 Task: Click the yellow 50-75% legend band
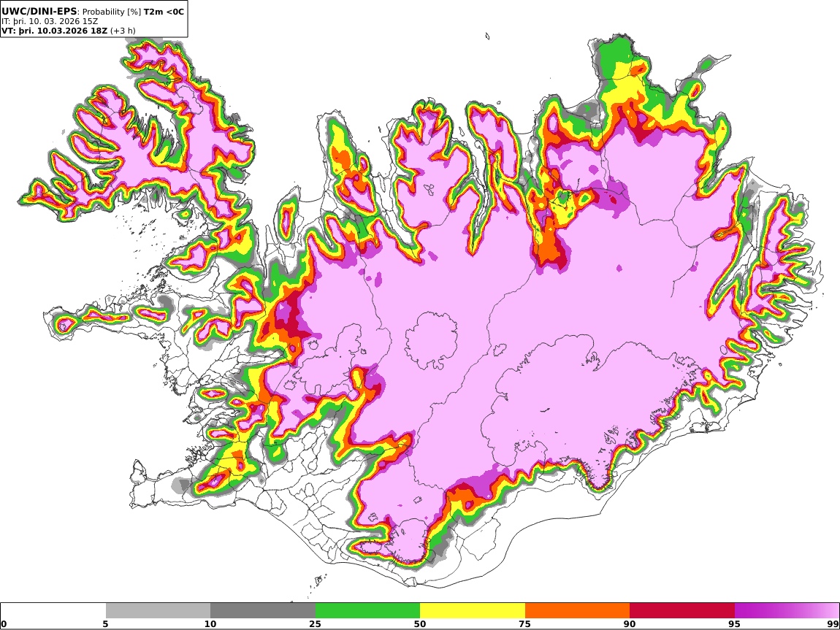pos(473,611)
